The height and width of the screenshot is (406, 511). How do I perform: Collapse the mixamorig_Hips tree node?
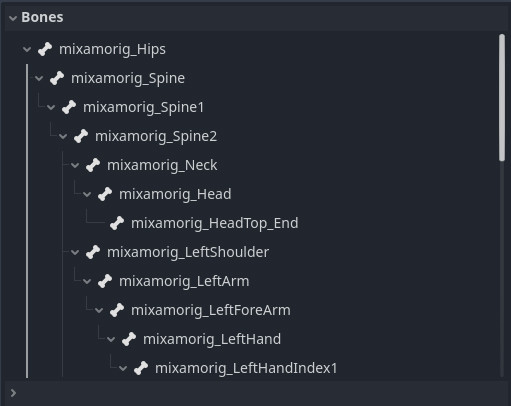[x=27, y=50]
